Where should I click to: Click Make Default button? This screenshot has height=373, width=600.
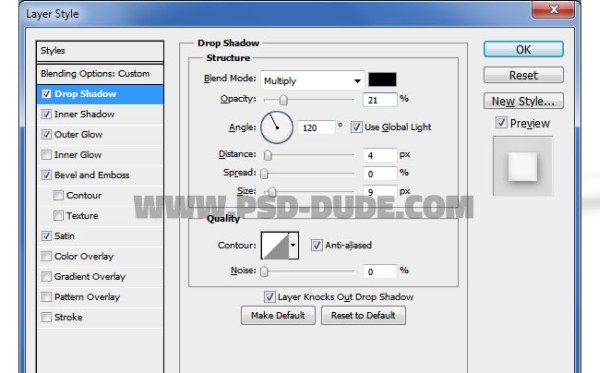(x=278, y=315)
